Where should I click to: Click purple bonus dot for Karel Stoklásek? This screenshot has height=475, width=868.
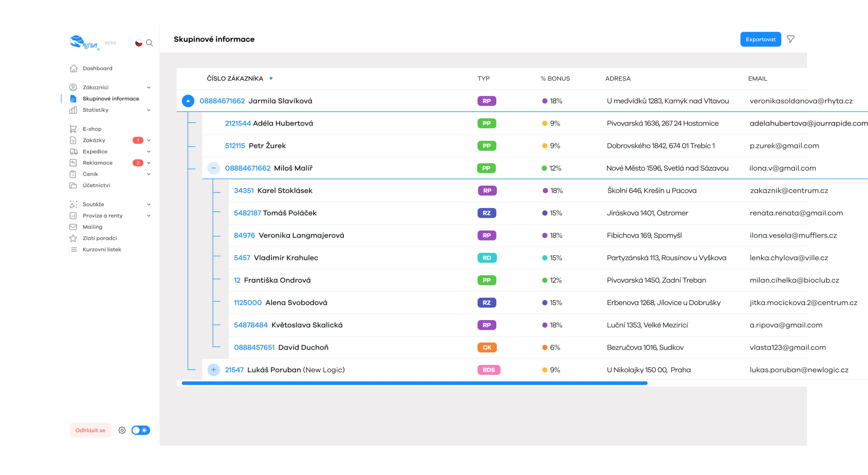tap(545, 191)
